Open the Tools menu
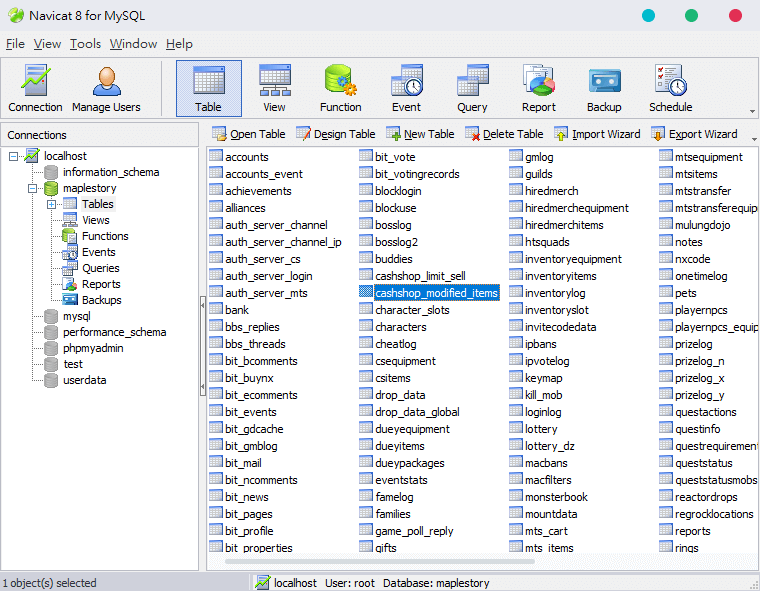760x591 pixels. 85,44
